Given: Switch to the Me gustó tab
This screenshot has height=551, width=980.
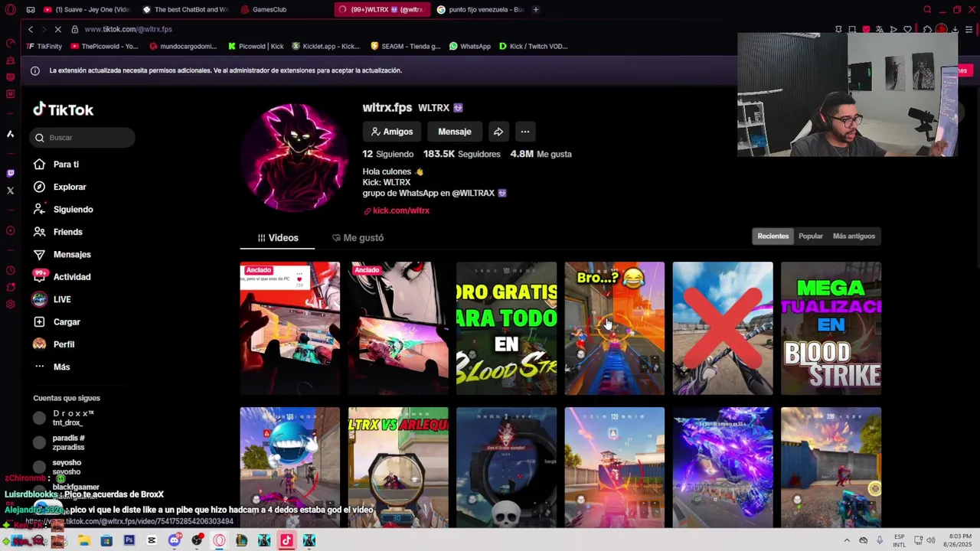Looking at the screenshot, I should coord(358,238).
